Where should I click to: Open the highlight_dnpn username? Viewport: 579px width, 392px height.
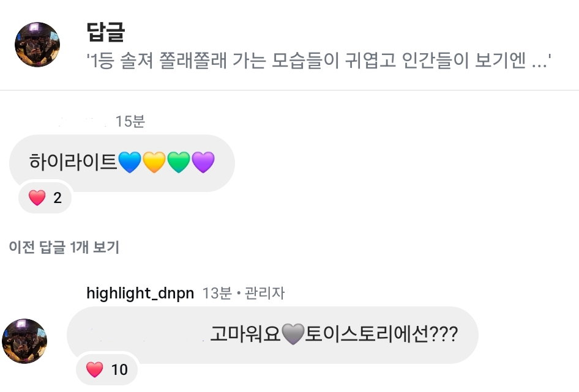click(x=140, y=294)
